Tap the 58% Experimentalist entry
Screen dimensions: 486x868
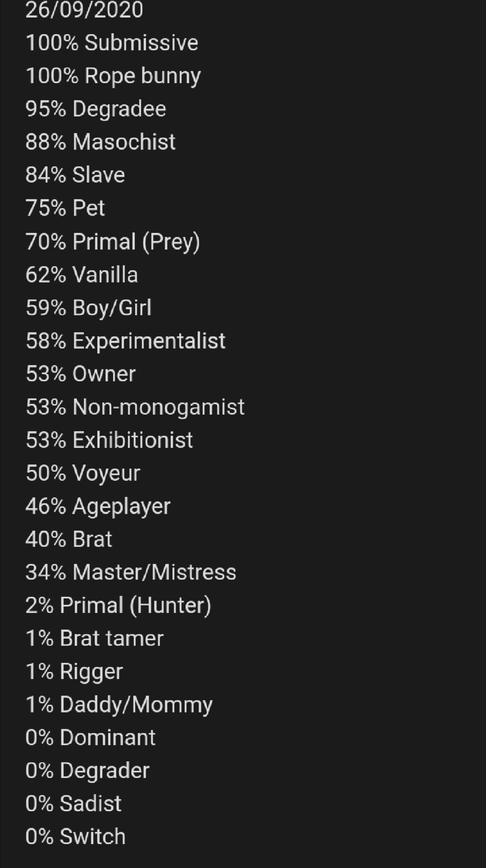(125, 340)
